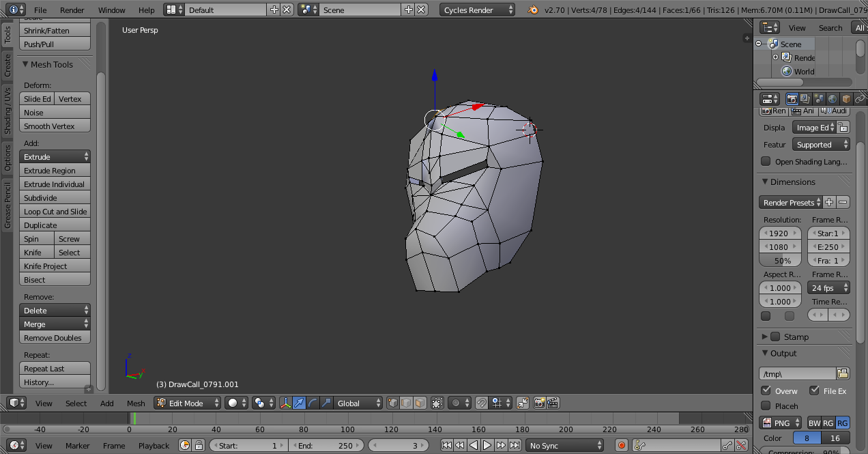Play the animation forward
The image size is (868, 454).
click(x=487, y=445)
